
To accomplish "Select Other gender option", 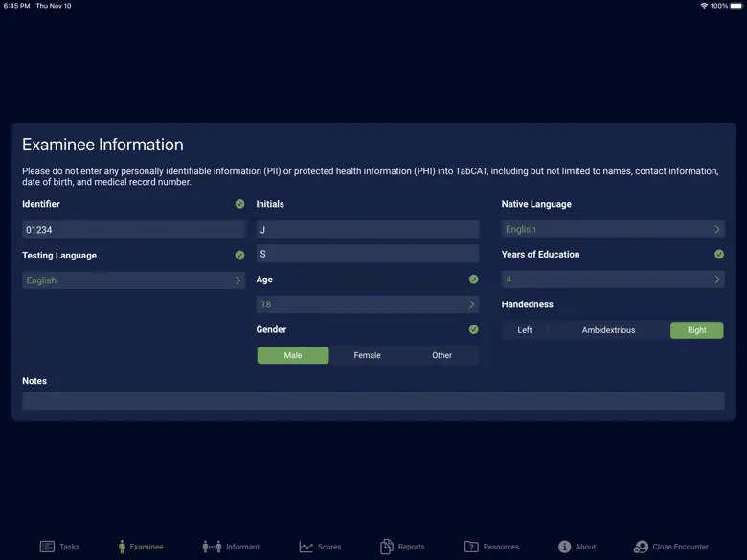I will 441,355.
